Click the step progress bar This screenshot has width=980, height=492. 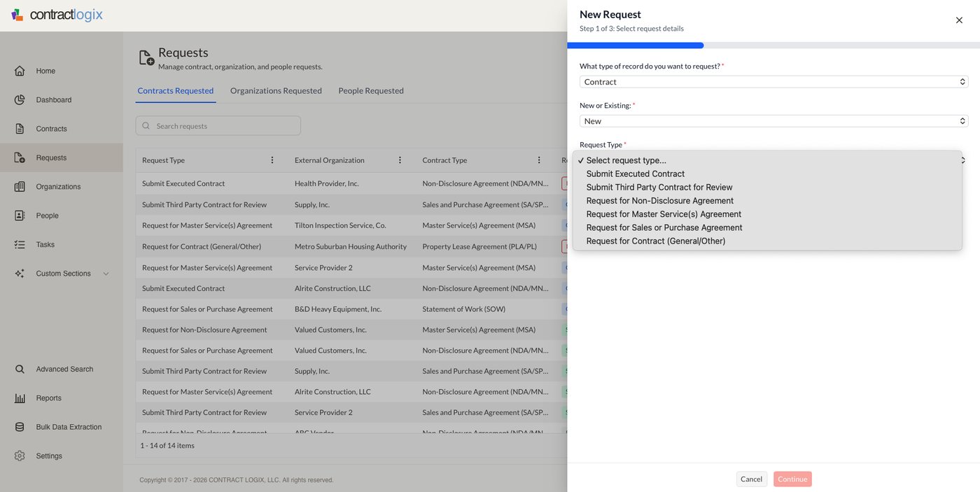click(x=773, y=45)
